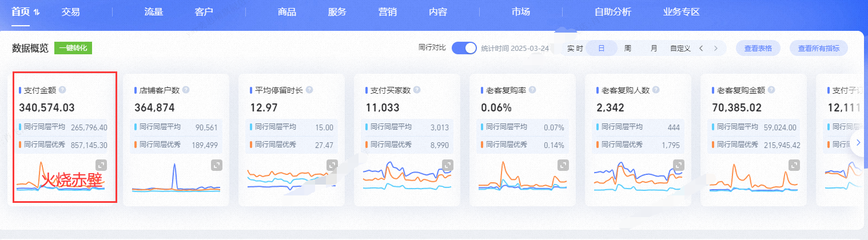This screenshot has width=868, height=240.
Task: Go to previous date with left chevron
Action: click(x=701, y=48)
